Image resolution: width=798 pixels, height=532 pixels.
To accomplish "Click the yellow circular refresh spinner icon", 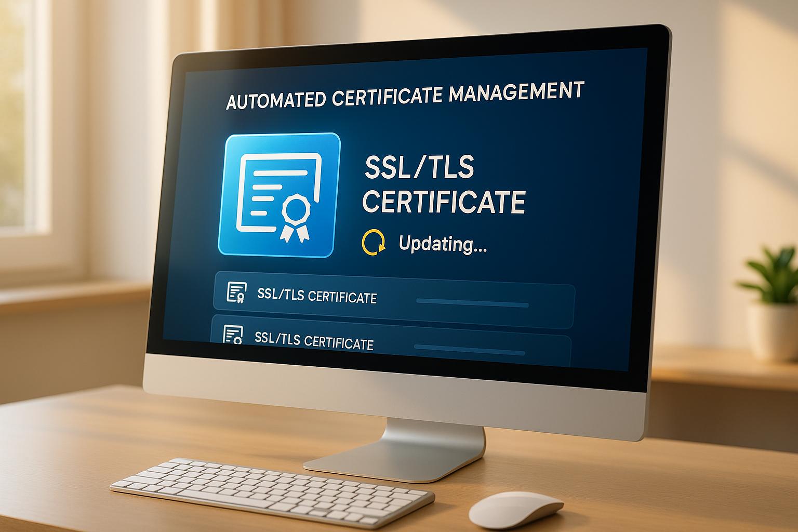I will [373, 243].
